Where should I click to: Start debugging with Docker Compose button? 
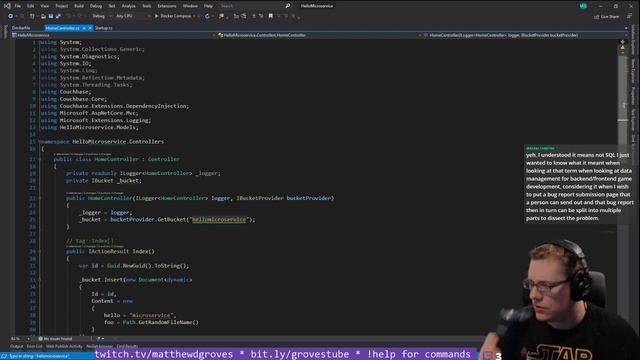point(173,16)
